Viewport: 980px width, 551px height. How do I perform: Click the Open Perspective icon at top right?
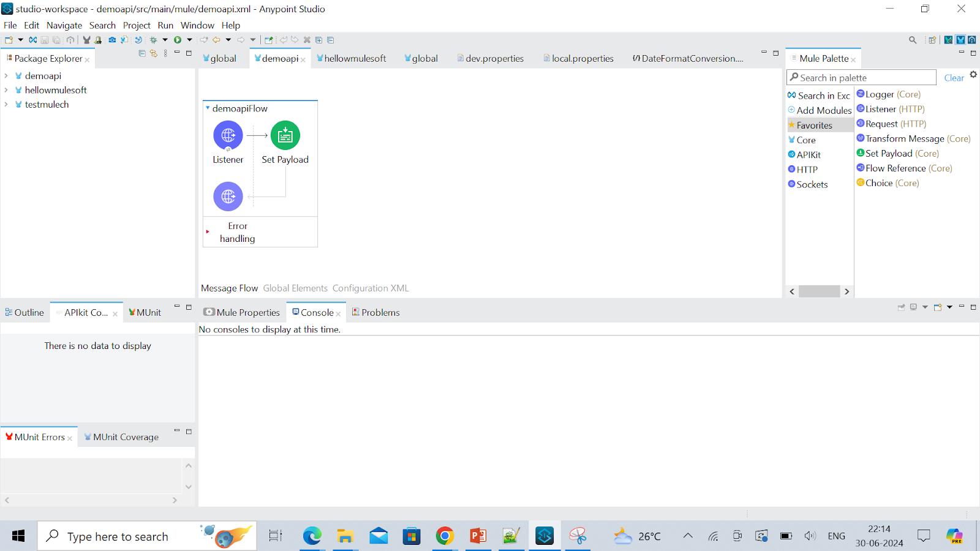[x=932, y=40]
